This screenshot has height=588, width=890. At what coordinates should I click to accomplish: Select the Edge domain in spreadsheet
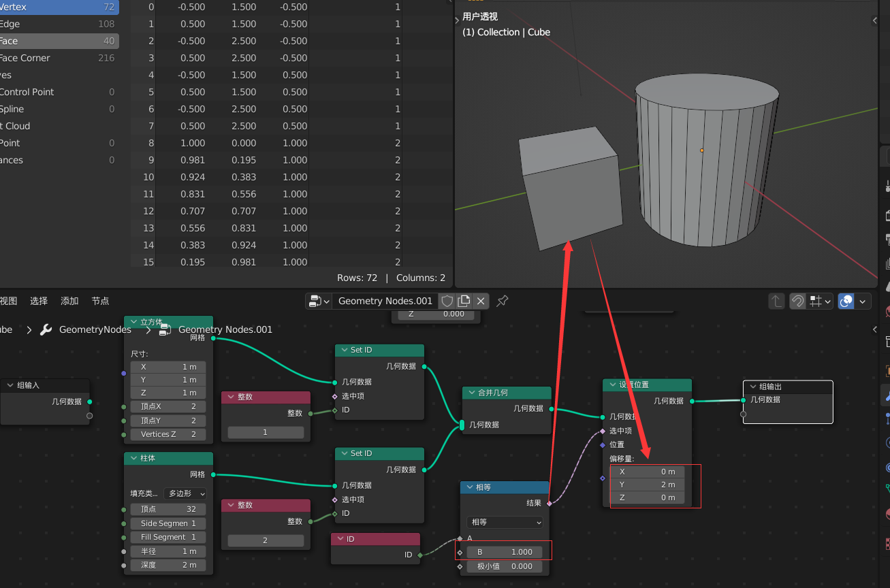point(59,24)
